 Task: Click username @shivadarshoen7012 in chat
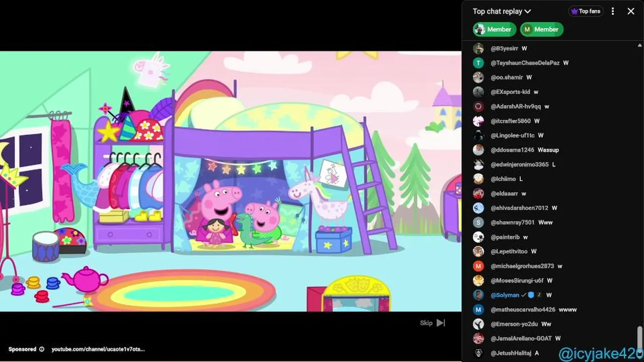coord(519,208)
